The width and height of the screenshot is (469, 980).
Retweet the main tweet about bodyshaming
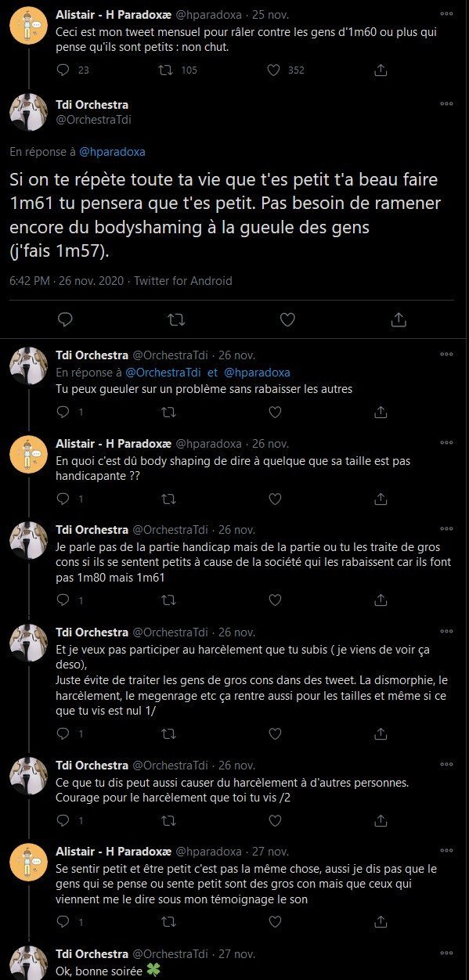177,319
